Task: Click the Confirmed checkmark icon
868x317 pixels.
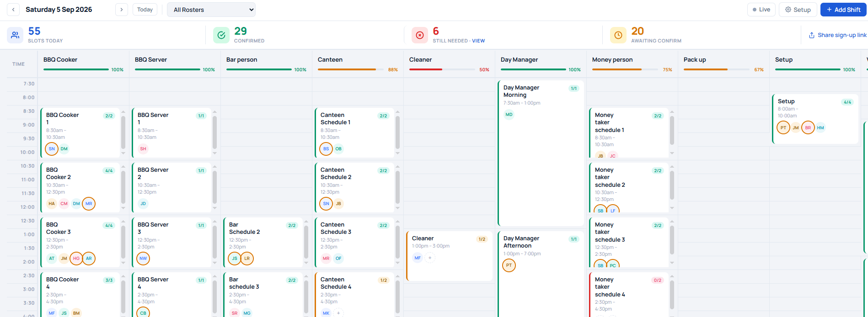Action: (221, 35)
